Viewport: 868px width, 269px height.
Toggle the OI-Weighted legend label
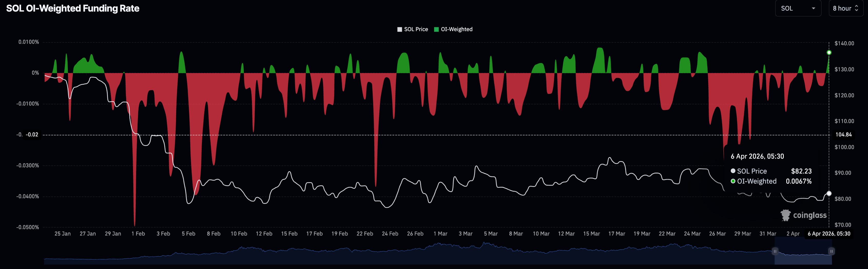pyautogui.click(x=456, y=29)
